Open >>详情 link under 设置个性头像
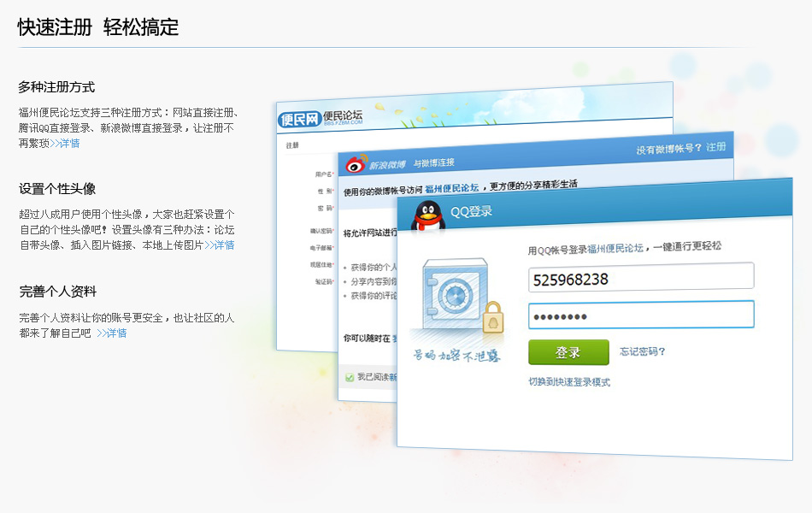 tap(220, 245)
